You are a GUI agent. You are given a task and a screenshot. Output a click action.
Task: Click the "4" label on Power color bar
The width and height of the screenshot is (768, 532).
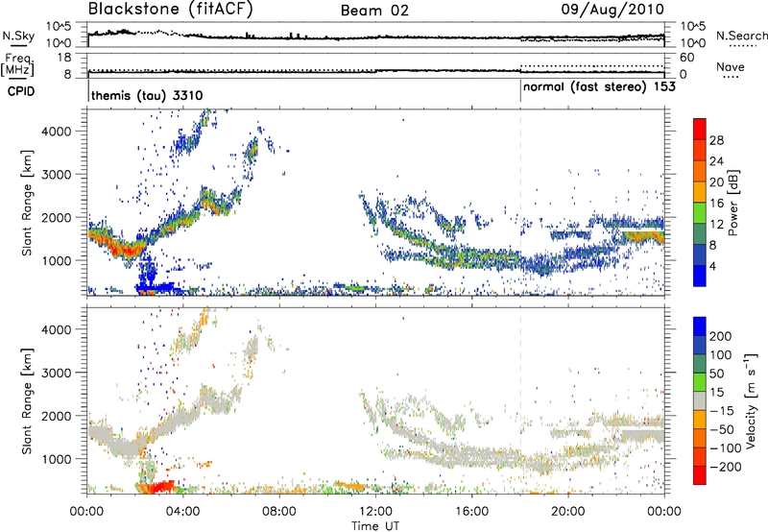[713, 266]
